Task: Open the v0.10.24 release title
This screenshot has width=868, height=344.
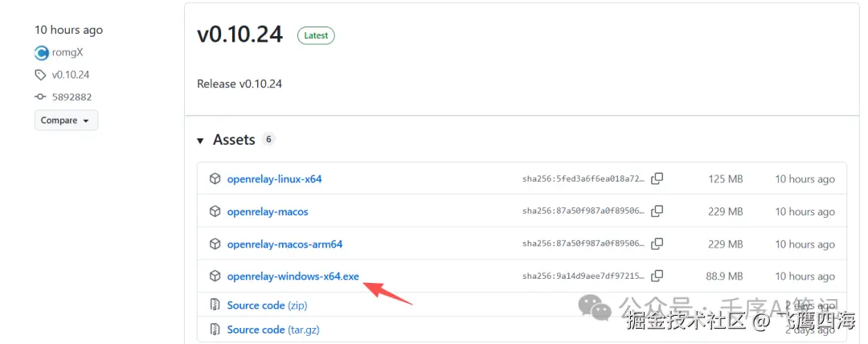Action: click(240, 35)
